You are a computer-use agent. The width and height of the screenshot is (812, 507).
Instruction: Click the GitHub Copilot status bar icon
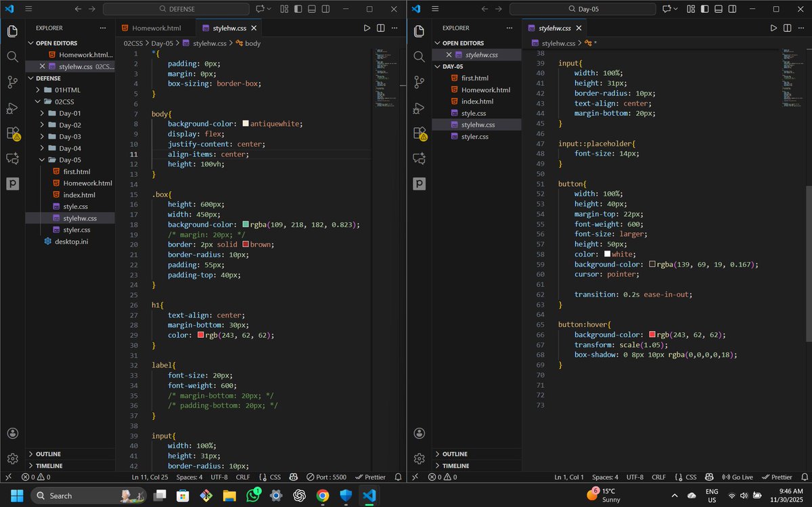294,477
